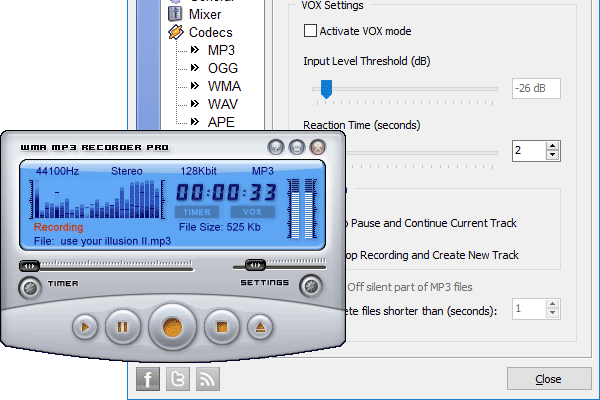Click Reaction Time value field
Screen dimensions: 600x400
pyautogui.click(x=530, y=150)
